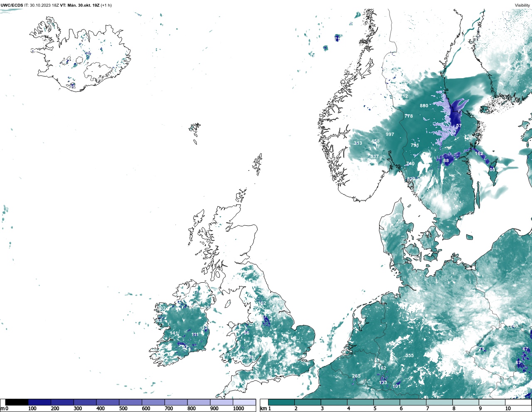Click the '75' visibility value
532x412 pixels.
pos(482,349)
